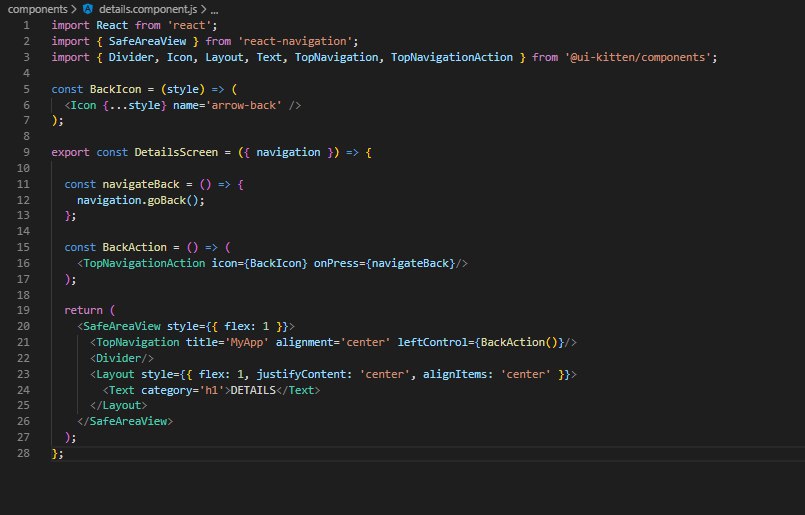
Task: Click 'onPress' attribute on line 16
Action: pos(336,263)
